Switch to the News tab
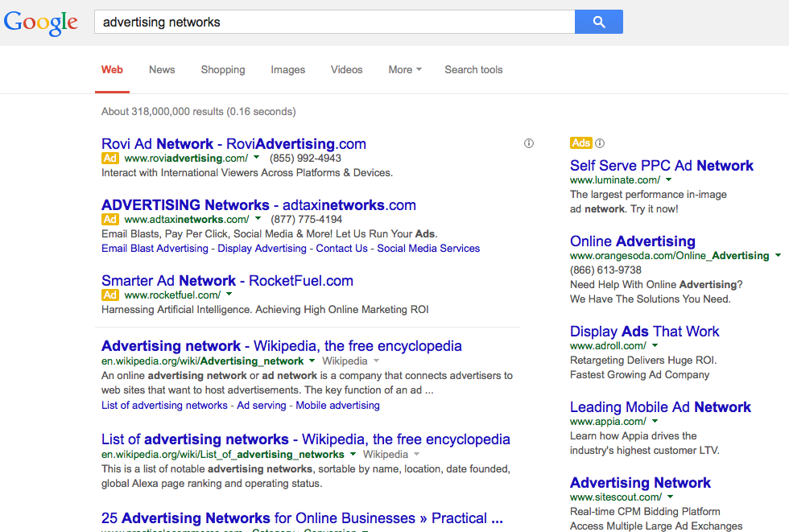This screenshot has height=532, width=789. 161,70
